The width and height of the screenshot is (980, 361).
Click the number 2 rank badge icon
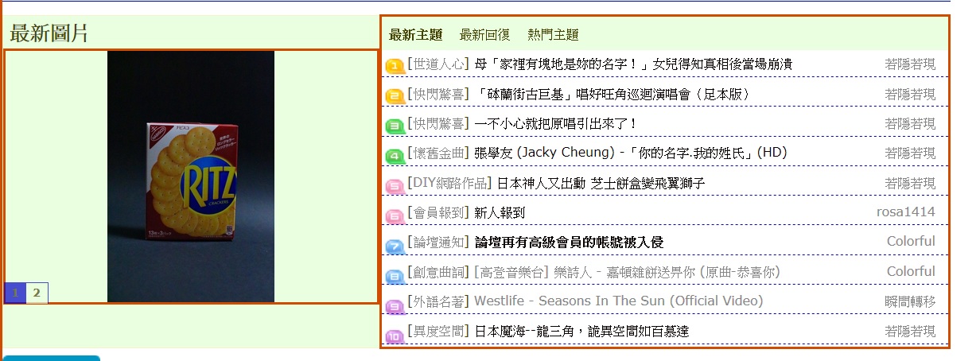click(395, 96)
